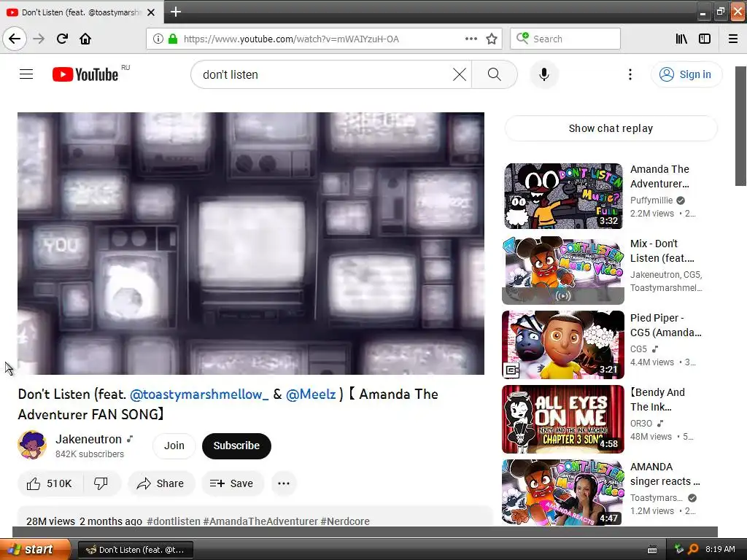The image size is (747, 560).
Task: Sign in to YouTube
Action: (x=686, y=74)
